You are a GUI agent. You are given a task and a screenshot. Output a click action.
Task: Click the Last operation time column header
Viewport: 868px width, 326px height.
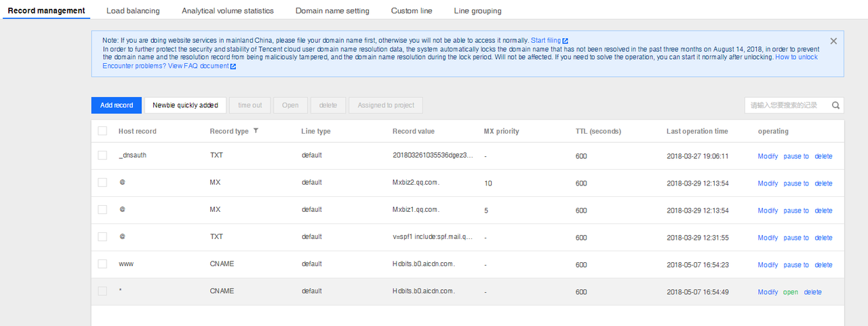[697, 131]
